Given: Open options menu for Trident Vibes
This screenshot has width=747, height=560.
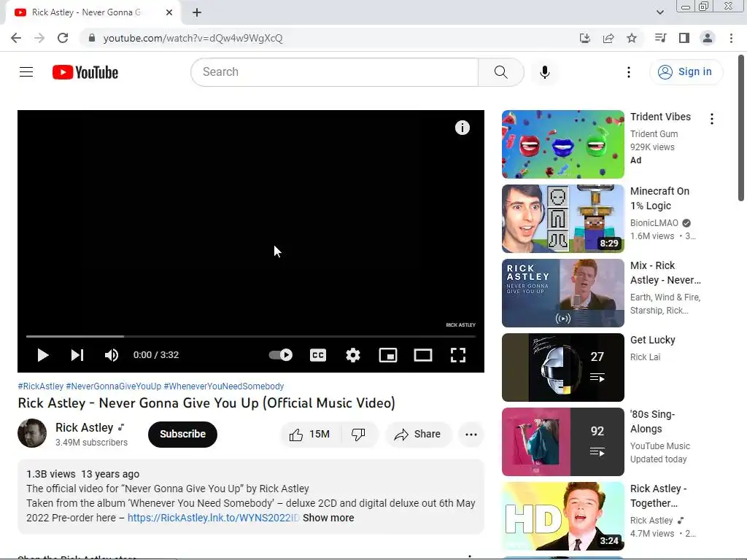Looking at the screenshot, I should (712, 119).
